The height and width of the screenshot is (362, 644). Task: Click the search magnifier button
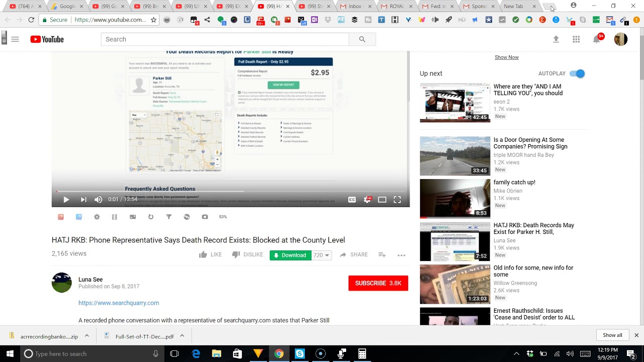pos(362,39)
